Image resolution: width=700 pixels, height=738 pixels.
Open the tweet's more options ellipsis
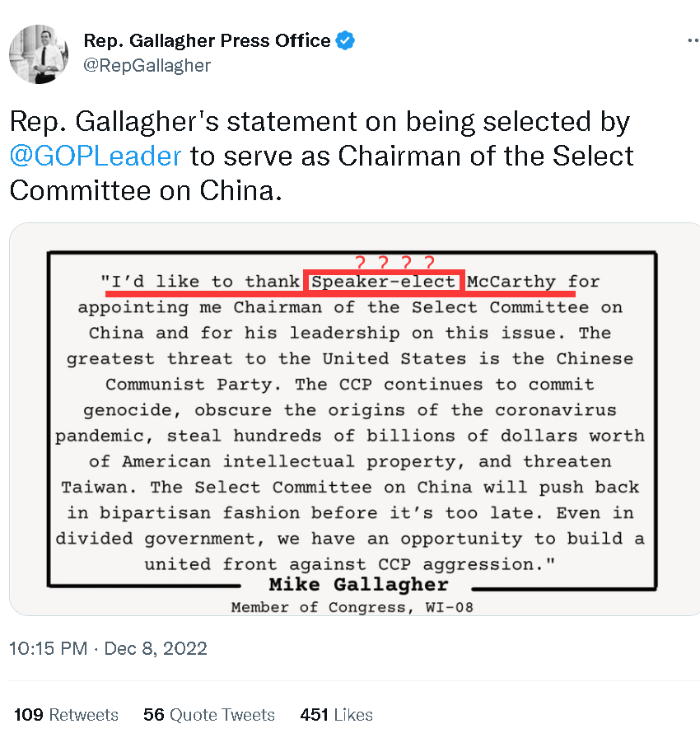pos(691,40)
